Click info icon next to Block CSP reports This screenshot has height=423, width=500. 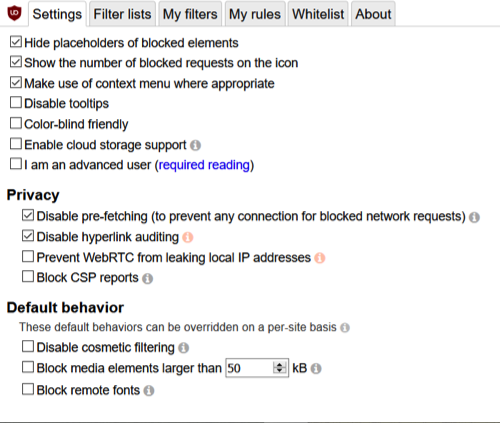click(148, 278)
